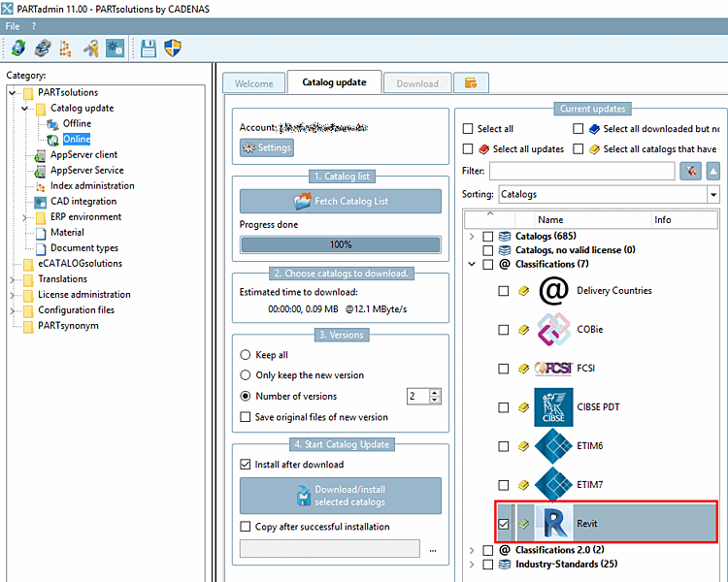Click the Revit R logo icon
The height and width of the screenshot is (582, 728).
point(554,524)
